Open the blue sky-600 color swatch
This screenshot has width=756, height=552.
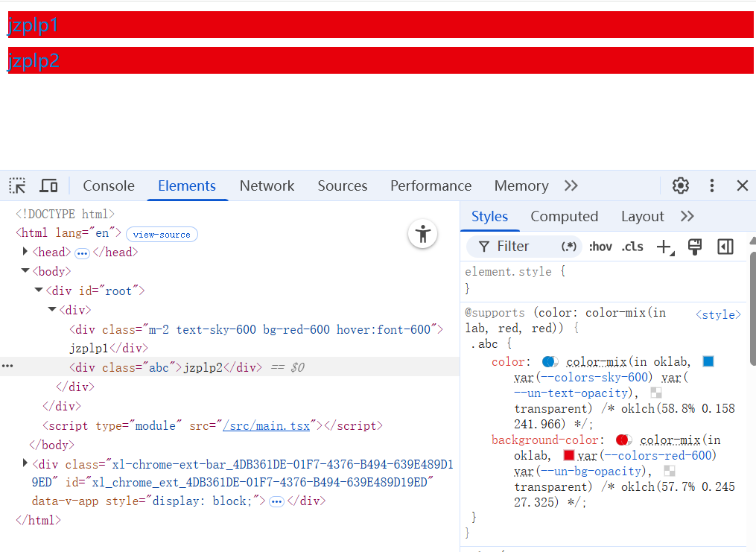tap(708, 361)
